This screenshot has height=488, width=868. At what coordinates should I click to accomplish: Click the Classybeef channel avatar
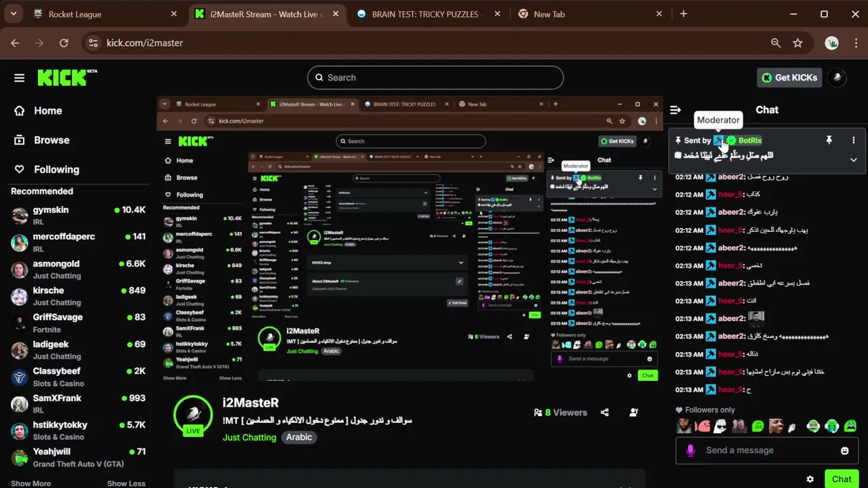point(20,377)
